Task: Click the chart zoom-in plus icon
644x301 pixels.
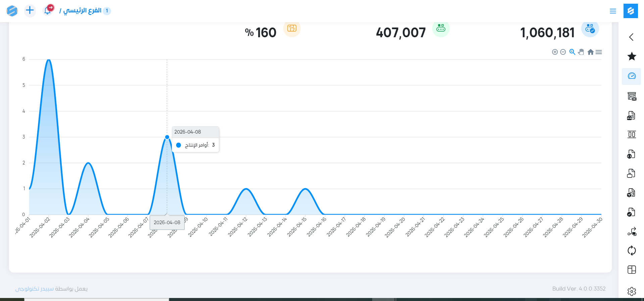Action: coord(555,52)
